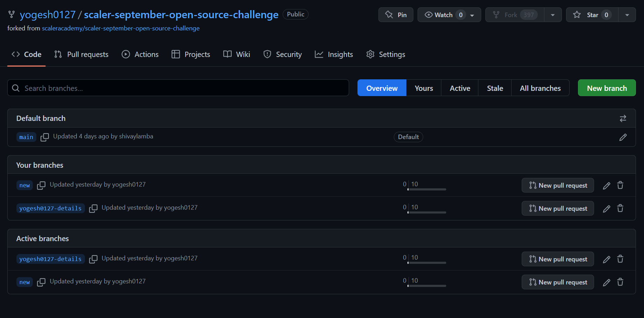This screenshot has height=318, width=644.
Task: Pin this repository
Action: click(396, 15)
